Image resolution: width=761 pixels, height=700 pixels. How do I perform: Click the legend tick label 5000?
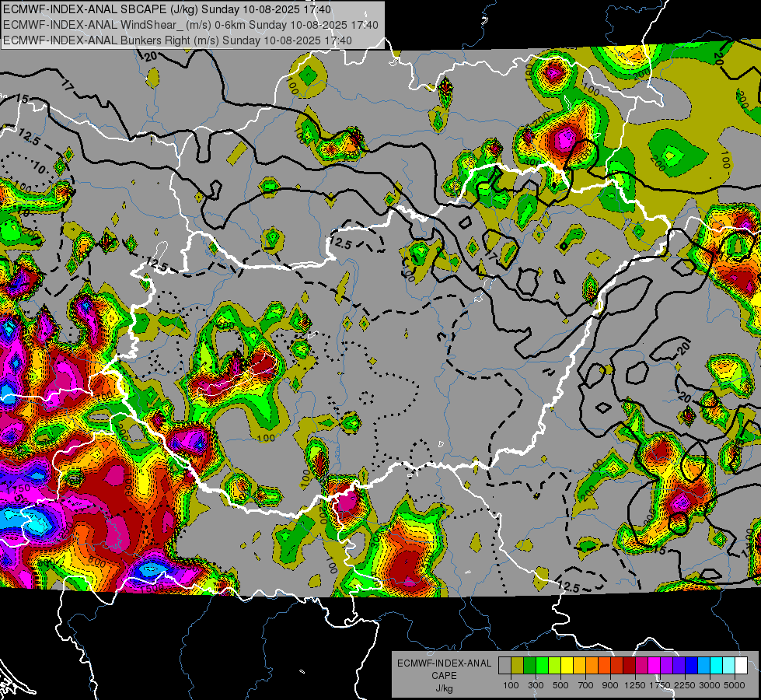735,685
